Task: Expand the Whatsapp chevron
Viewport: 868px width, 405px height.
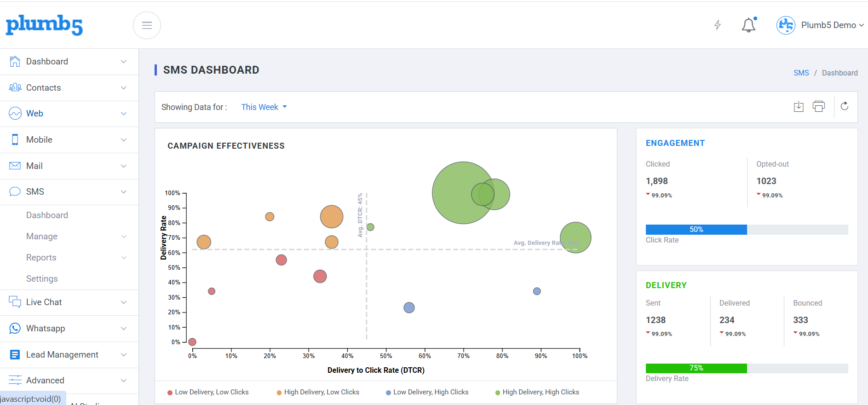Action: tap(124, 329)
